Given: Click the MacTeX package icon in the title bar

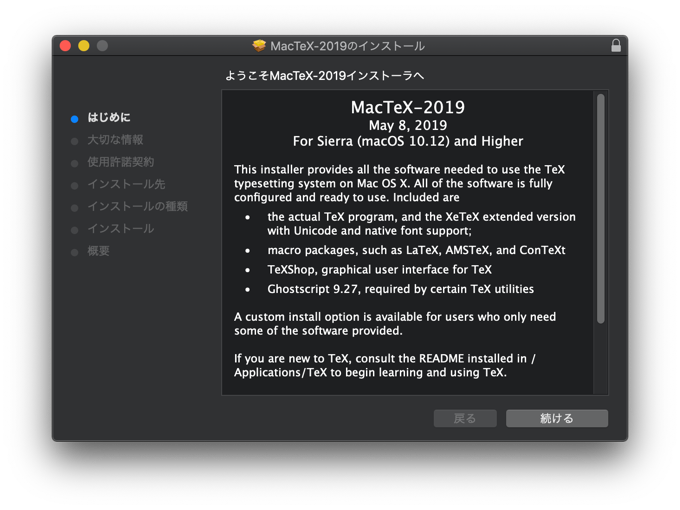Looking at the screenshot, I should [259, 46].
